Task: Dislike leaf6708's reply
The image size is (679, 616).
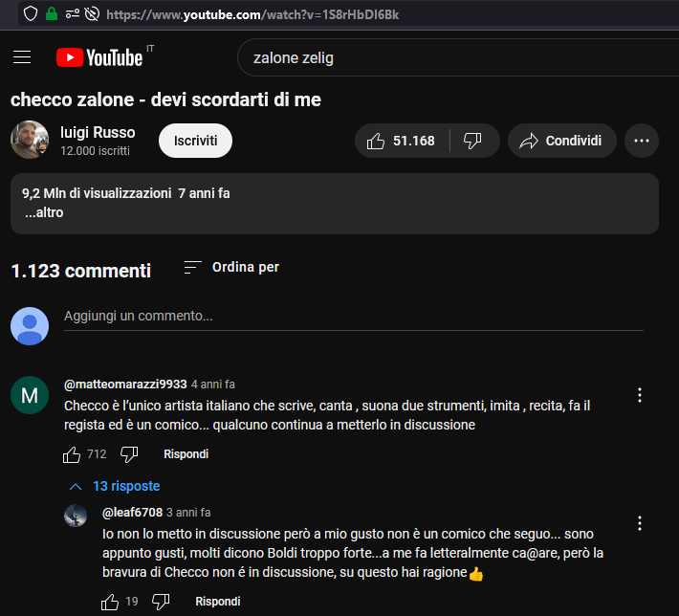Action: tap(161, 602)
